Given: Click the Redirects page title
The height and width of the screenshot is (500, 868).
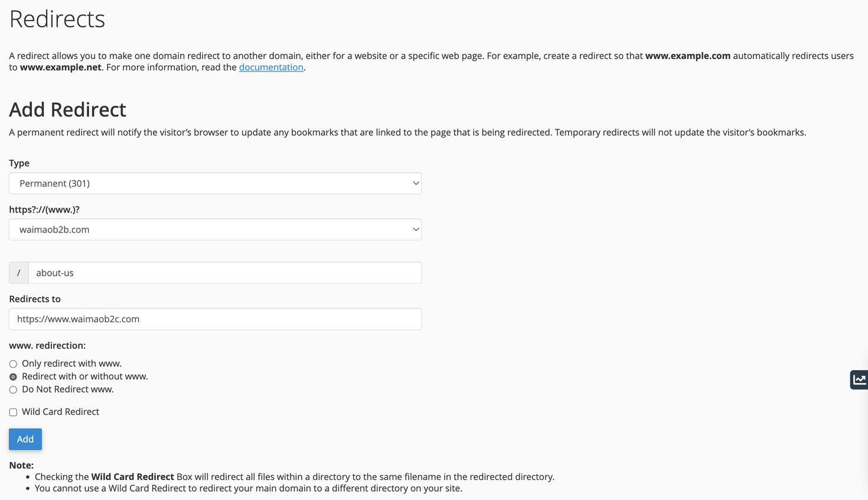Looking at the screenshot, I should point(57,19).
